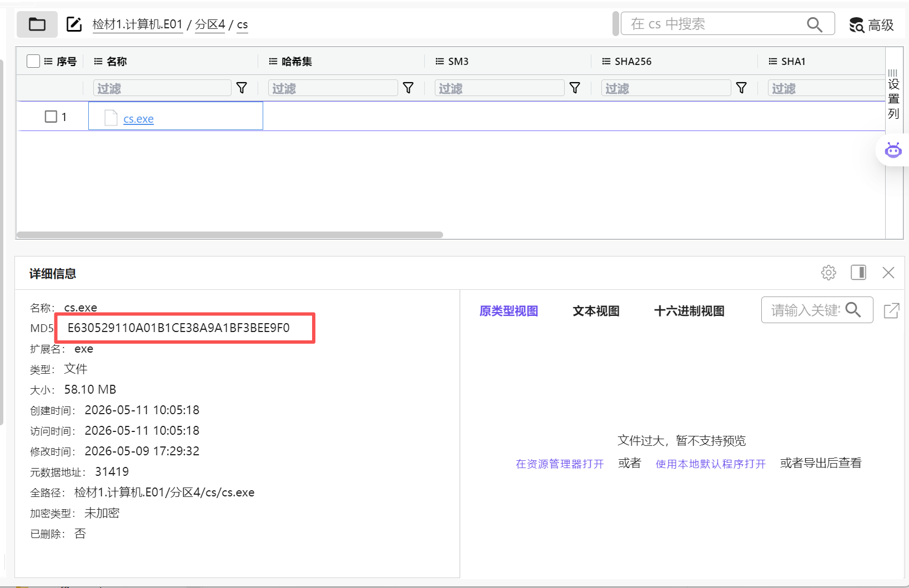Switch to the 十六进制视图 tab
The width and height of the screenshot is (909, 588).
[x=689, y=311]
